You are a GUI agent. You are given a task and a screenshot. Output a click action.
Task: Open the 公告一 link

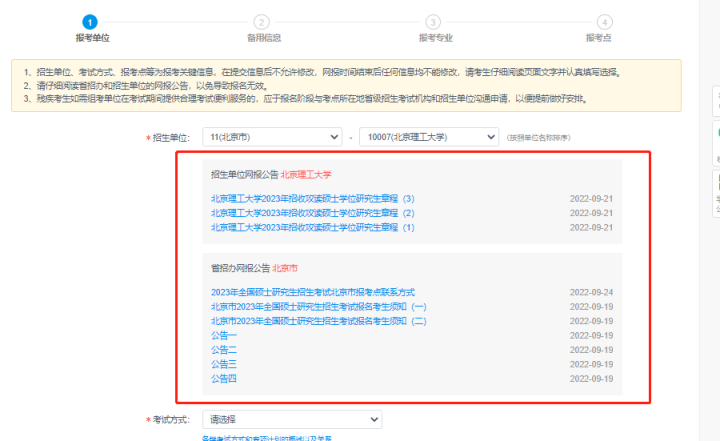pyautogui.click(x=224, y=335)
